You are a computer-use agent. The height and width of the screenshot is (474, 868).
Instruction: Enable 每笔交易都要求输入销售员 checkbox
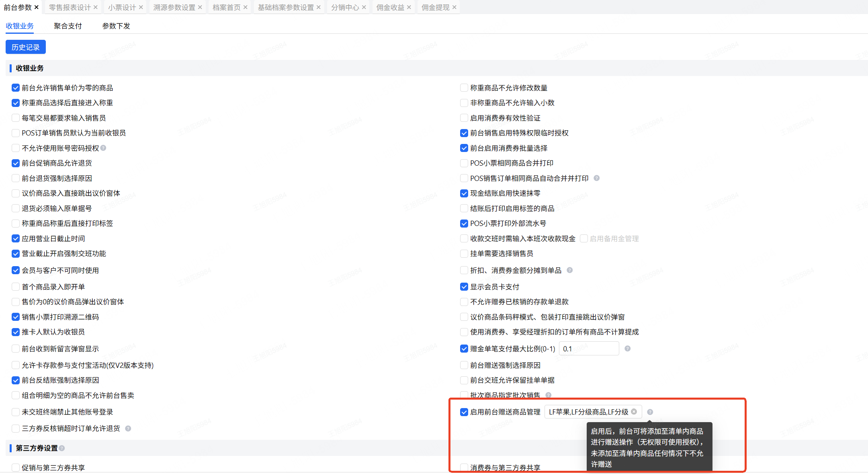point(16,118)
